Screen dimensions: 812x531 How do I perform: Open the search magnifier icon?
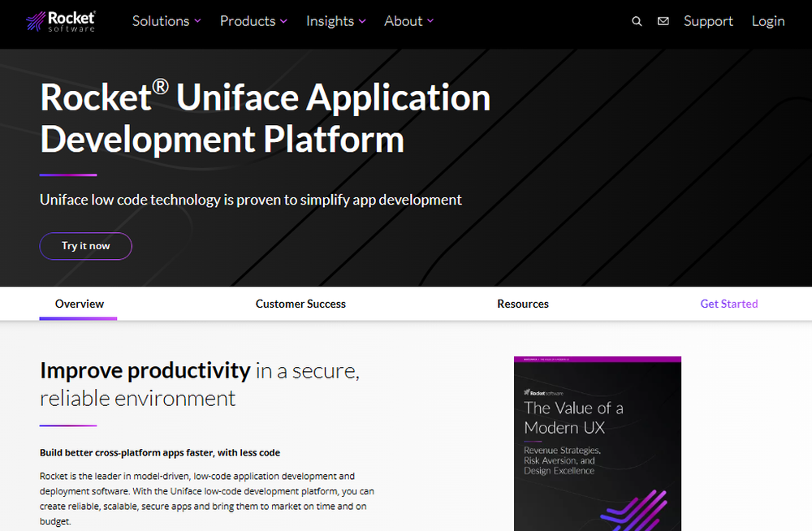[637, 21]
